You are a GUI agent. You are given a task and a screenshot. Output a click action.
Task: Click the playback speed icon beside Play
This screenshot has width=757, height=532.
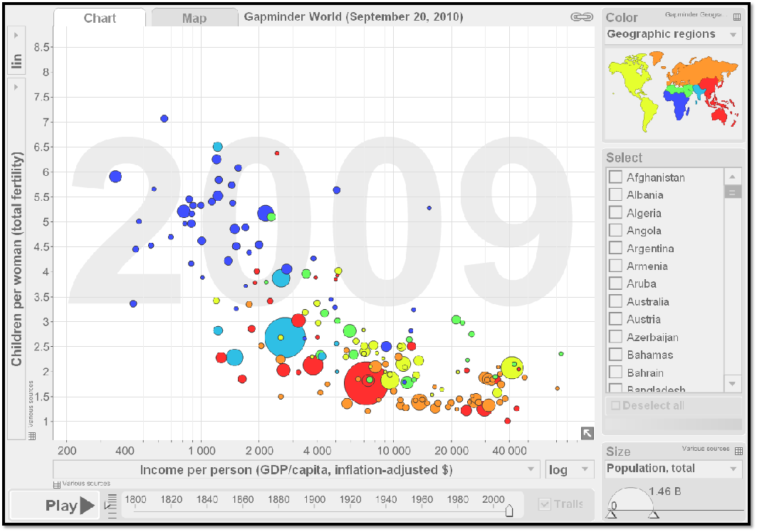tap(112, 504)
